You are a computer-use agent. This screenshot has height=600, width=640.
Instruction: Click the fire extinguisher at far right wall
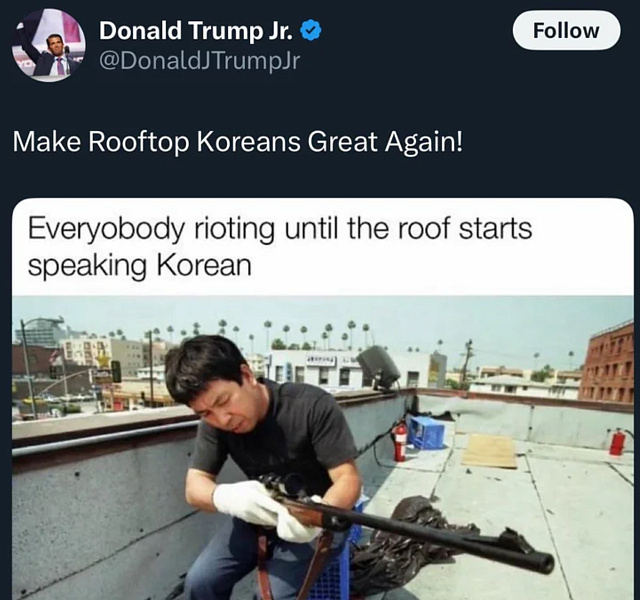(x=617, y=443)
